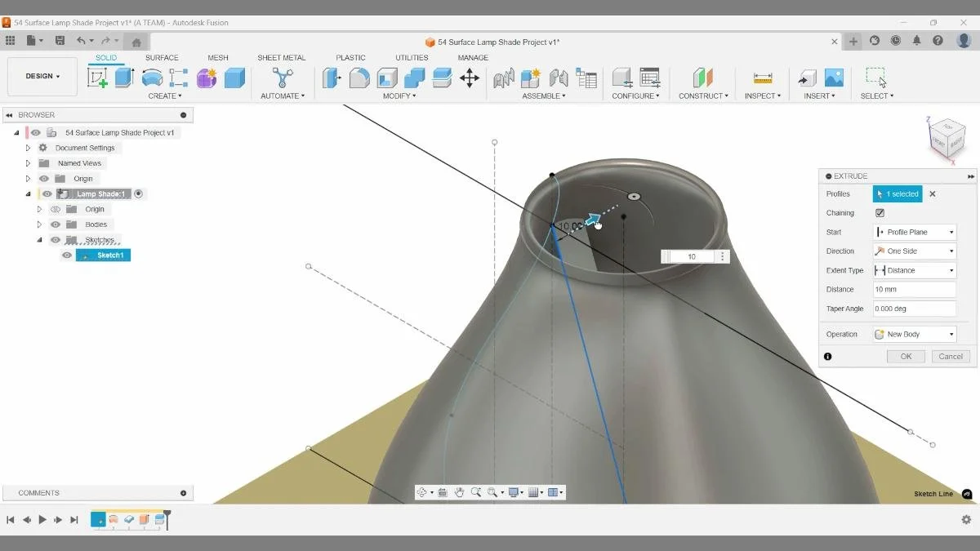Viewport: 980px width, 551px height.
Task: Hide the Lamp Shade:1 component
Action: [x=46, y=193]
